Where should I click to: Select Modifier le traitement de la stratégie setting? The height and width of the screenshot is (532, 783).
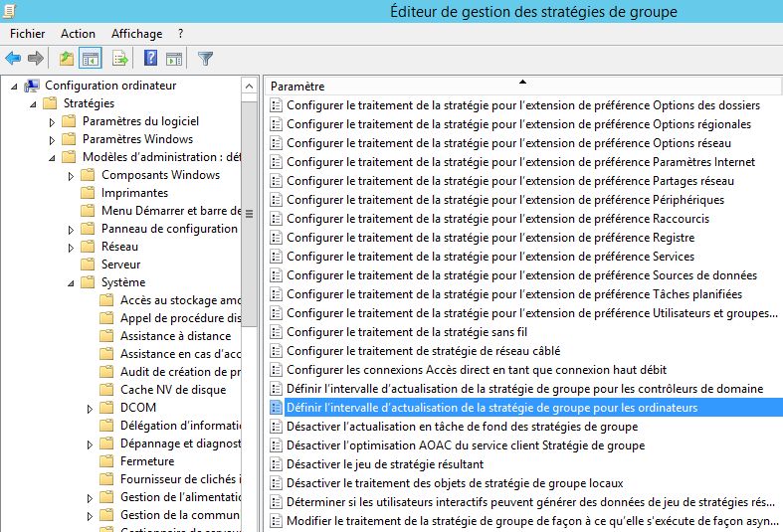[x=532, y=521]
